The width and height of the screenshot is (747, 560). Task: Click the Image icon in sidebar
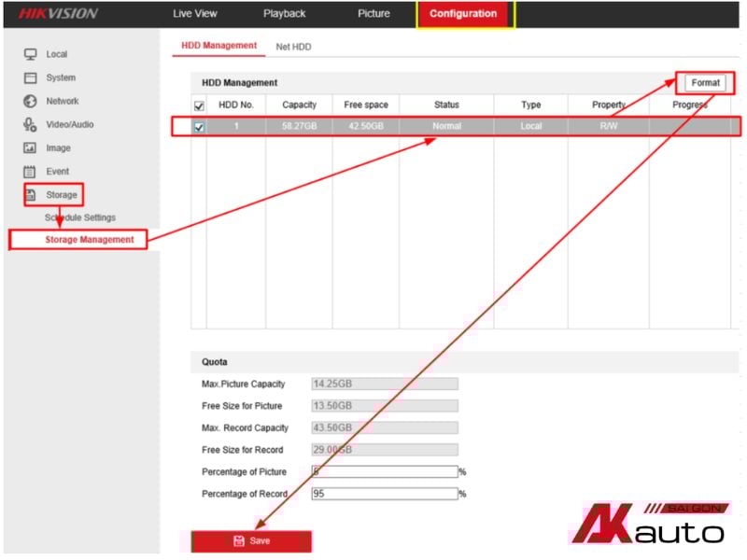click(x=30, y=148)
